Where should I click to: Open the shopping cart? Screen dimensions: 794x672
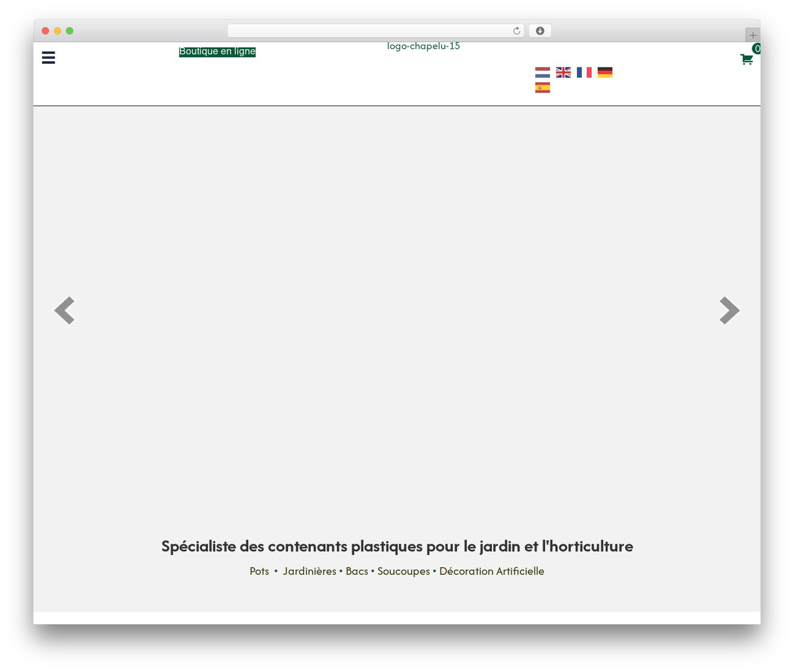746,60
